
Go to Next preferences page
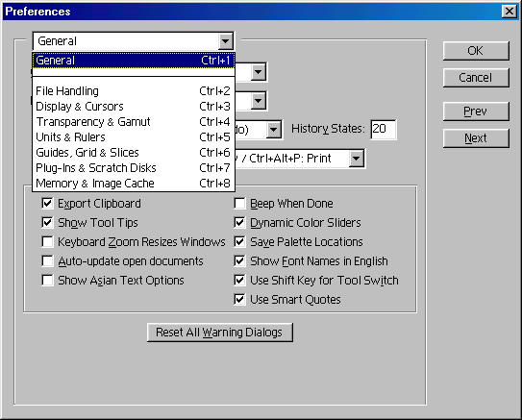[x=476, y=137]
